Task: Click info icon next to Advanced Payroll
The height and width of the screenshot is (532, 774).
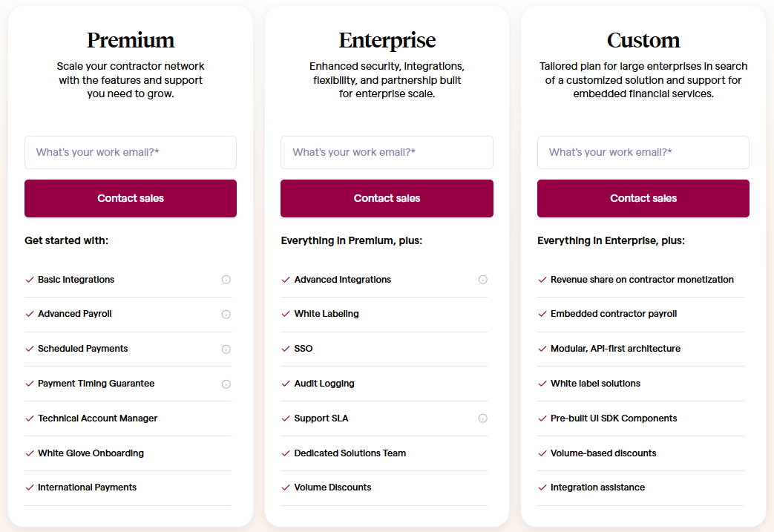Action: 226,315
